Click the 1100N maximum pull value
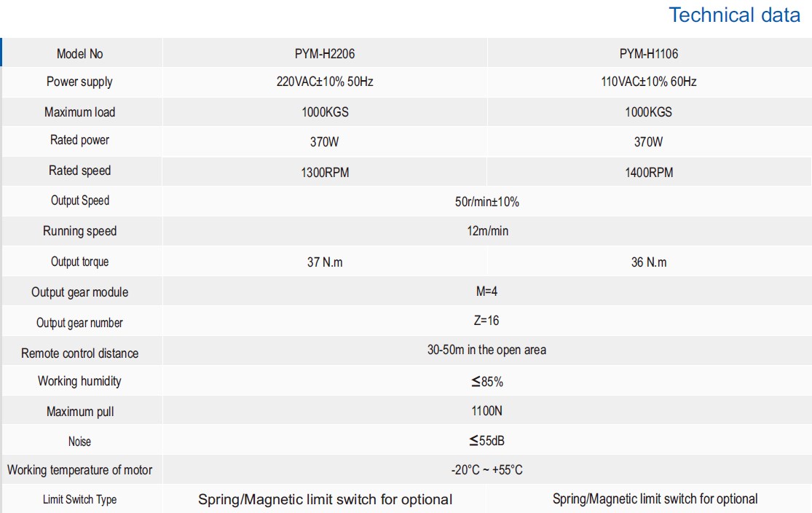812x513 pixels. (486, 411)
